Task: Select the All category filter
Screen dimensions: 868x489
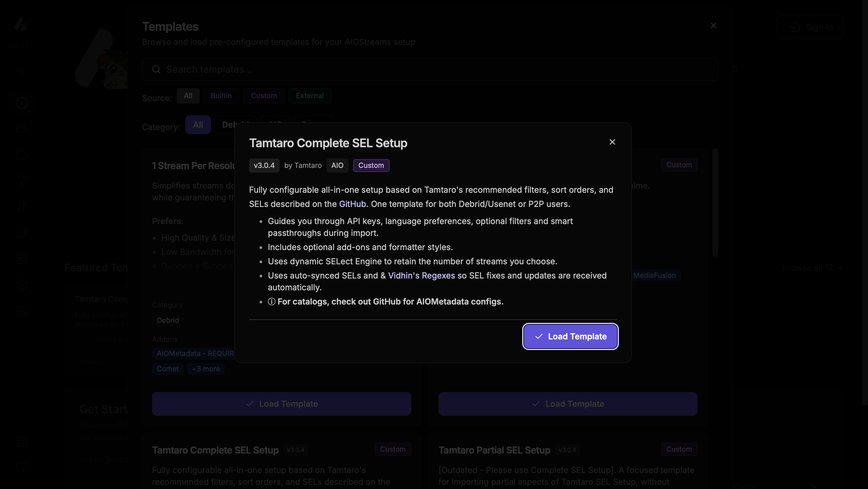Action: 198,125
